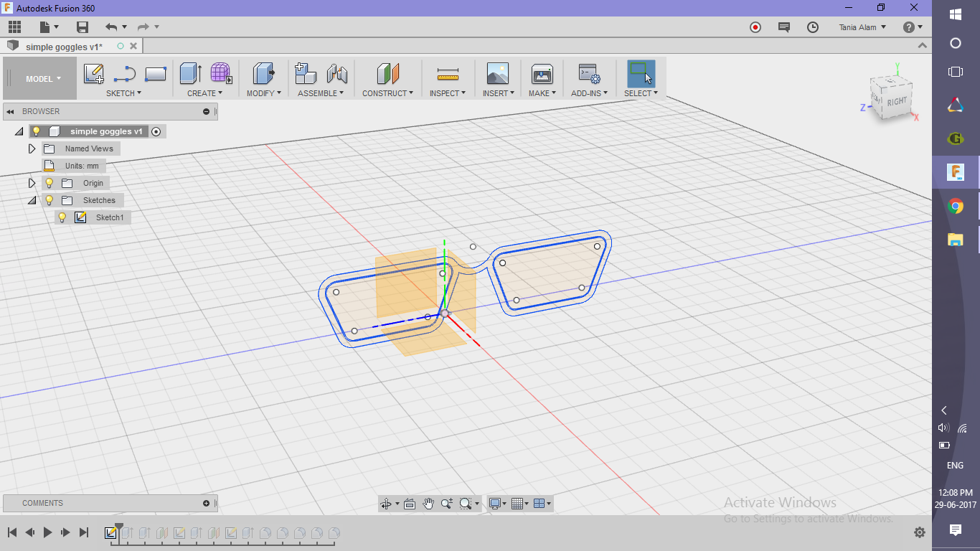This screenshot has height=551, width=980.
Task: Toggle Origin folder visibility light bulb
Action: pyautogui.click(x=49, y=183)
